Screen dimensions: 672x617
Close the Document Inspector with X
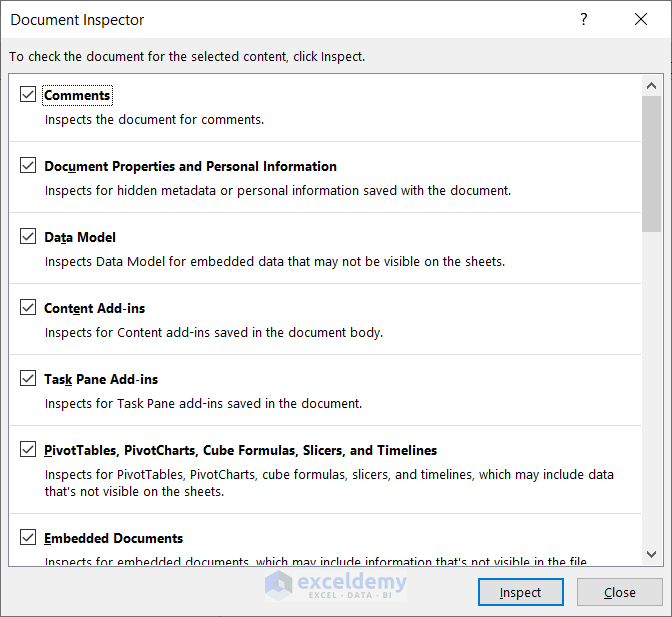(641, 20)
